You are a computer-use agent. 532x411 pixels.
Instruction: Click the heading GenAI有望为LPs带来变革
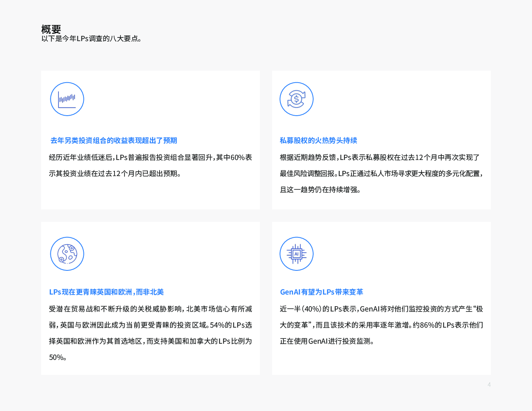click(x=321, y=292)
